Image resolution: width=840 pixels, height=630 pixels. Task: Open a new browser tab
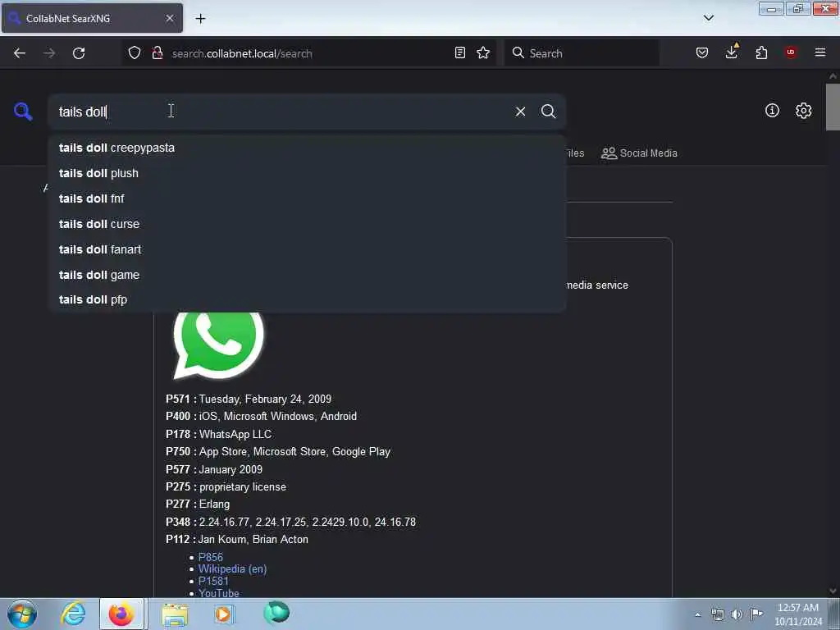(x=200, y=19)
